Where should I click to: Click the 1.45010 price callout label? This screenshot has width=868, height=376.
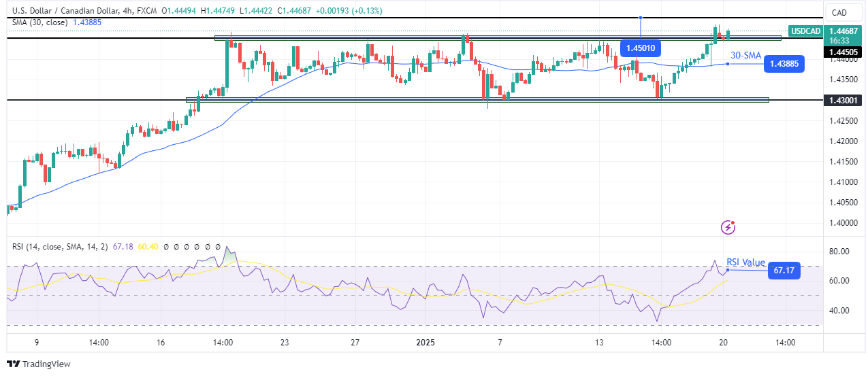(640, 47)
